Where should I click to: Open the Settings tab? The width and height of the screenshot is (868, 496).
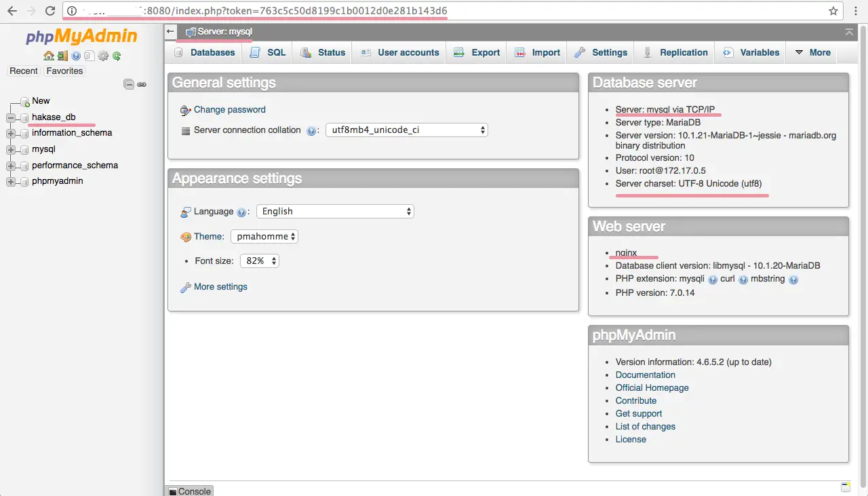(600, 52)
